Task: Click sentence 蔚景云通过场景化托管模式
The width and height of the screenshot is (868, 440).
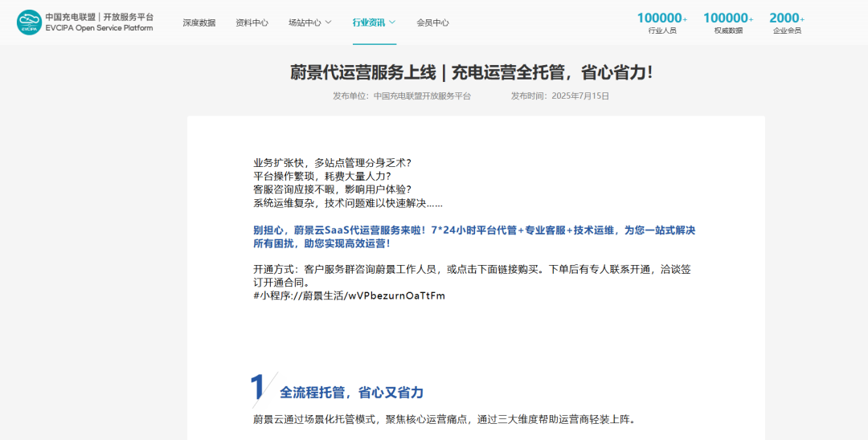Action: [444, 419]
